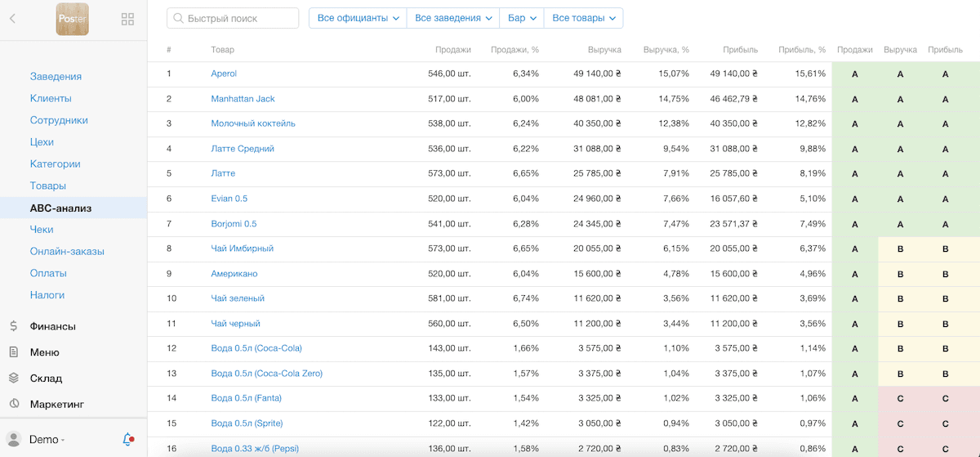Expand the Все заведения dropdown
Image resolution: width=980 pixels, height=457 pixels.
coord(454,18)
